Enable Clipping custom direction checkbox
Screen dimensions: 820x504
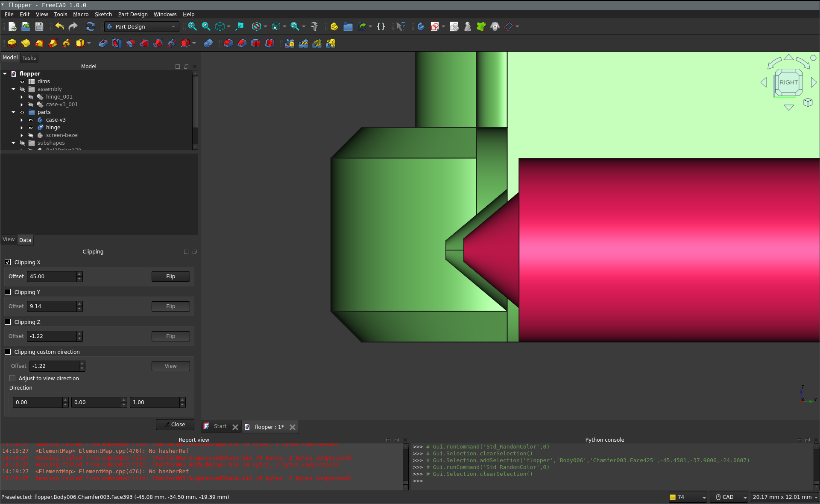[8, 352]
